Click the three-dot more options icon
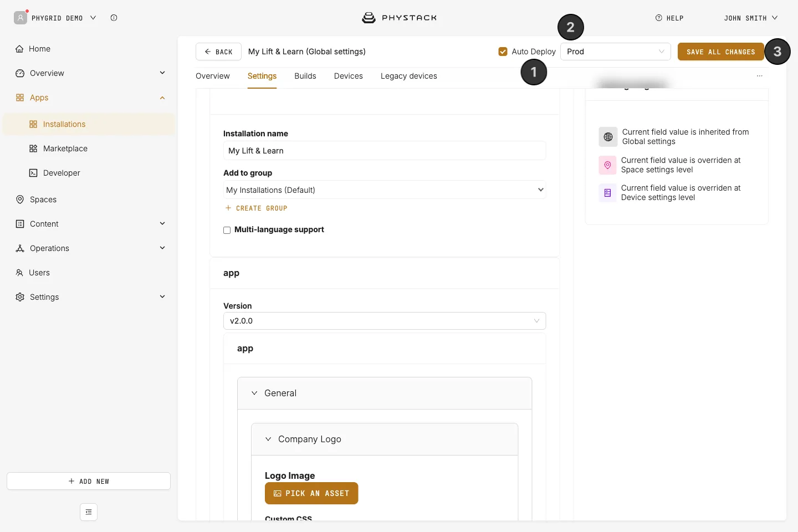The height and width of the screenshot is (532, 798). point(760,76)
